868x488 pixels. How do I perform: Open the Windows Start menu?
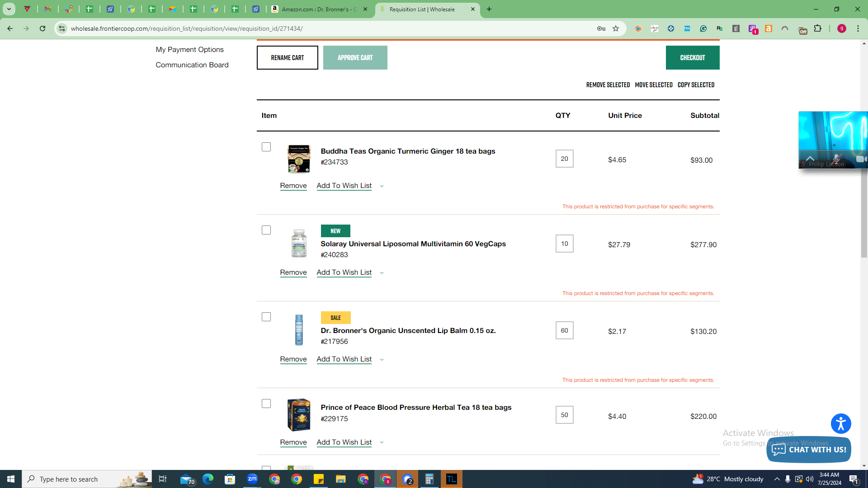coord(11,479)
